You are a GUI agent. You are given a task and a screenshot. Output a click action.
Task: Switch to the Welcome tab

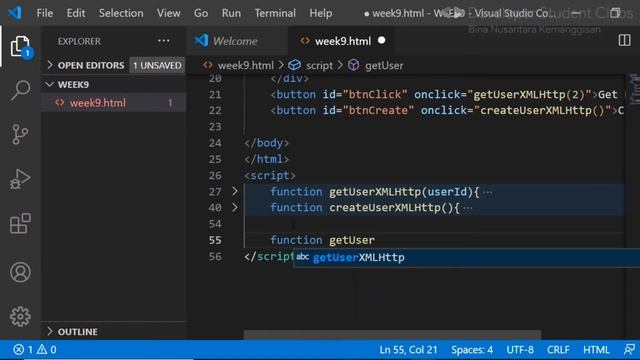tap(236, 41)
